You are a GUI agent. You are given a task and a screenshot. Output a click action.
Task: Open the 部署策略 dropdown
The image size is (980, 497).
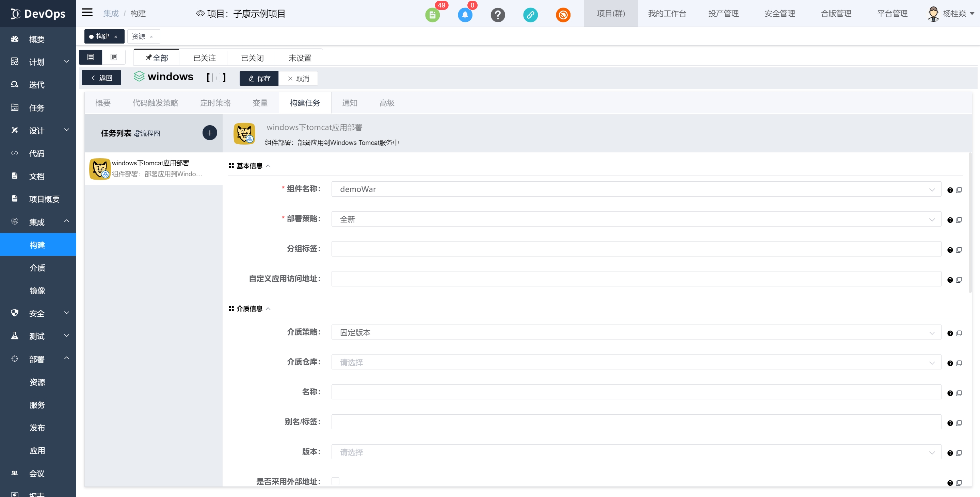pyautogui.click(x=636, y=219)
